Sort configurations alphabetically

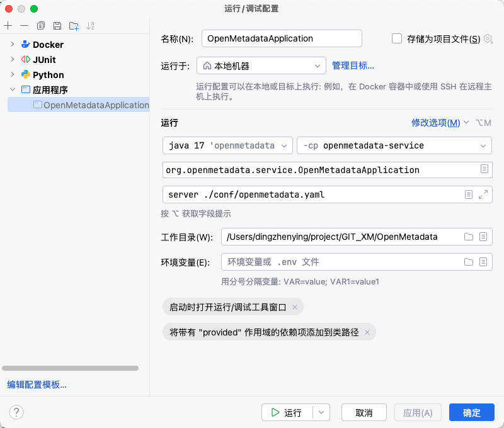click(90, 26)
